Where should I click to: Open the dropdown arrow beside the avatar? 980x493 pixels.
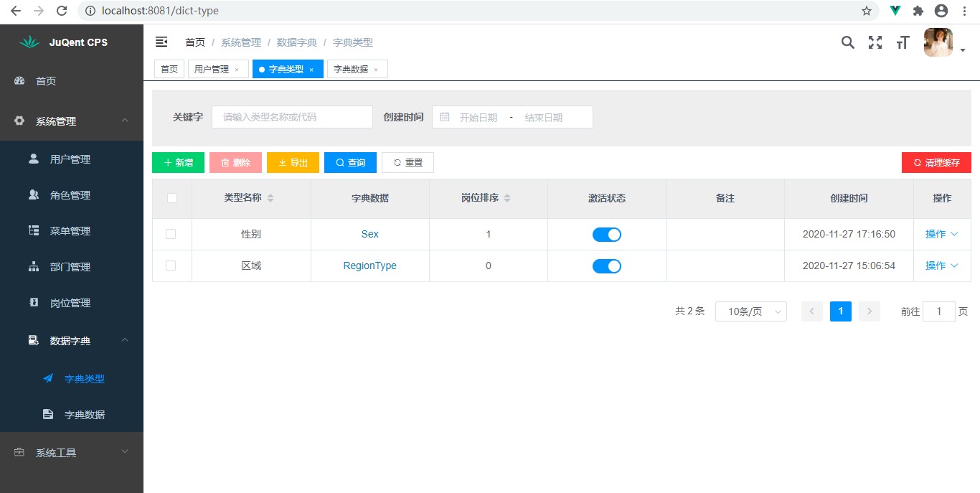(x=963, y=50)
